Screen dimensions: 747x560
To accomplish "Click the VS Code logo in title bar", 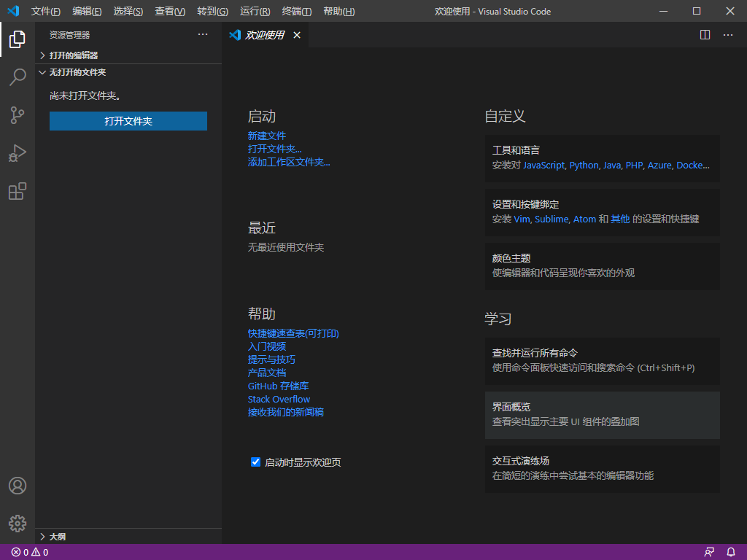I will click(13, 11).
